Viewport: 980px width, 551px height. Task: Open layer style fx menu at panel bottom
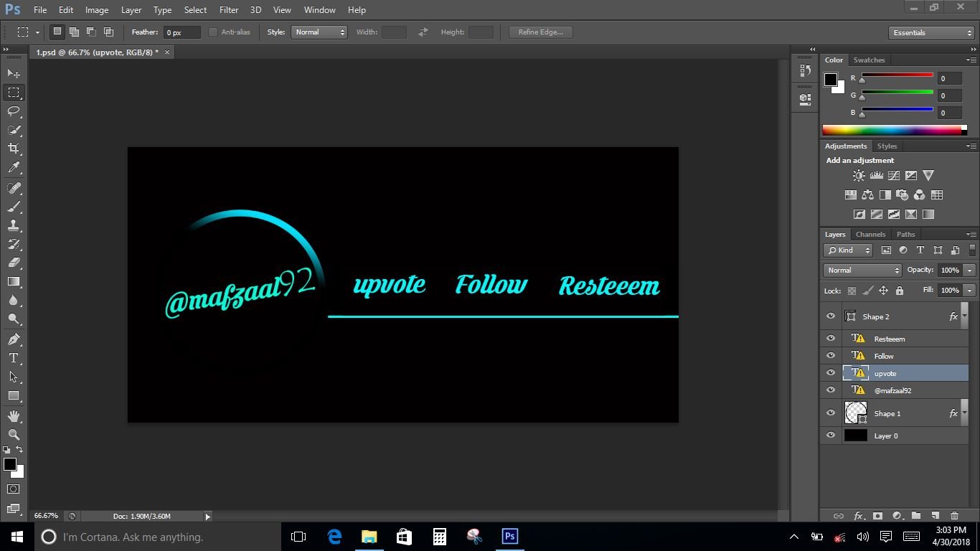pos(858,516)
